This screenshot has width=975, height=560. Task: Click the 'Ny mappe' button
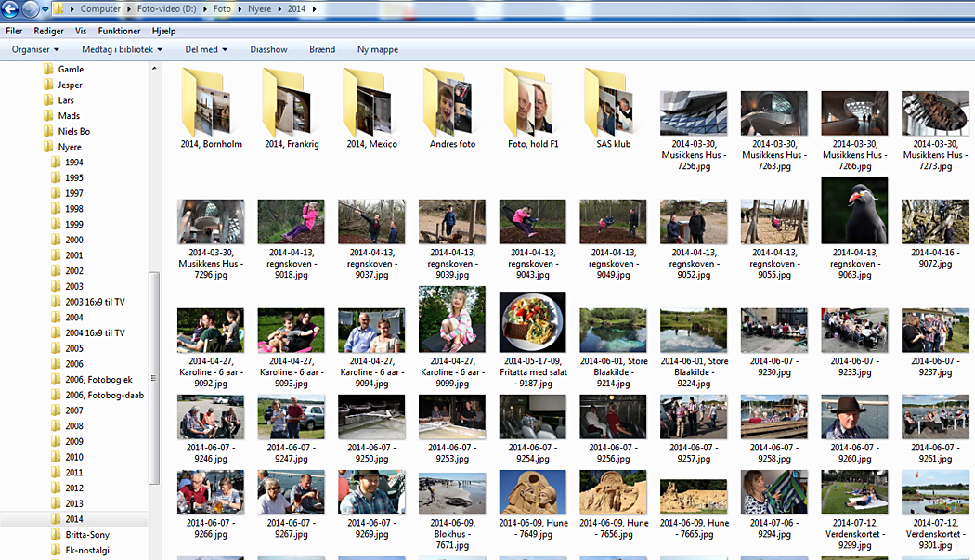pyautogui.click(x=377, y=49)
